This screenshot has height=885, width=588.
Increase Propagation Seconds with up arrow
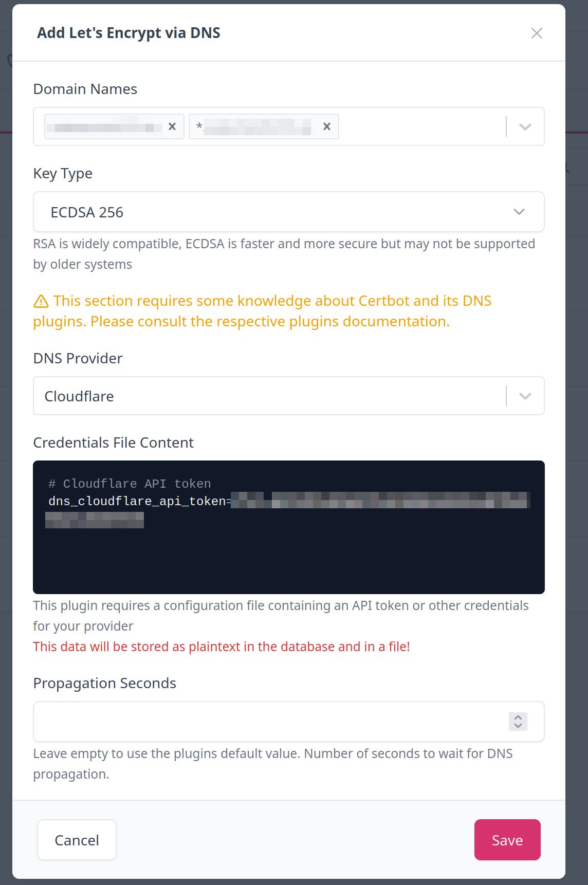point(518,717)
